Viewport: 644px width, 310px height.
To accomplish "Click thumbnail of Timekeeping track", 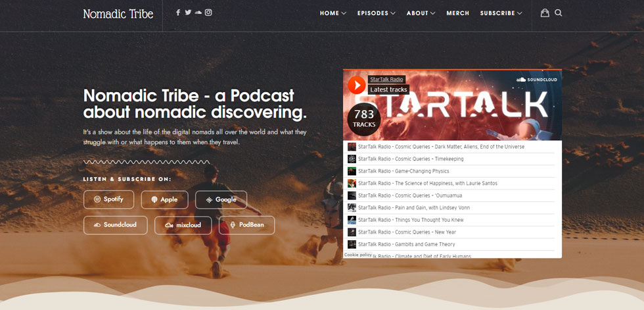I will click(352, 159).
